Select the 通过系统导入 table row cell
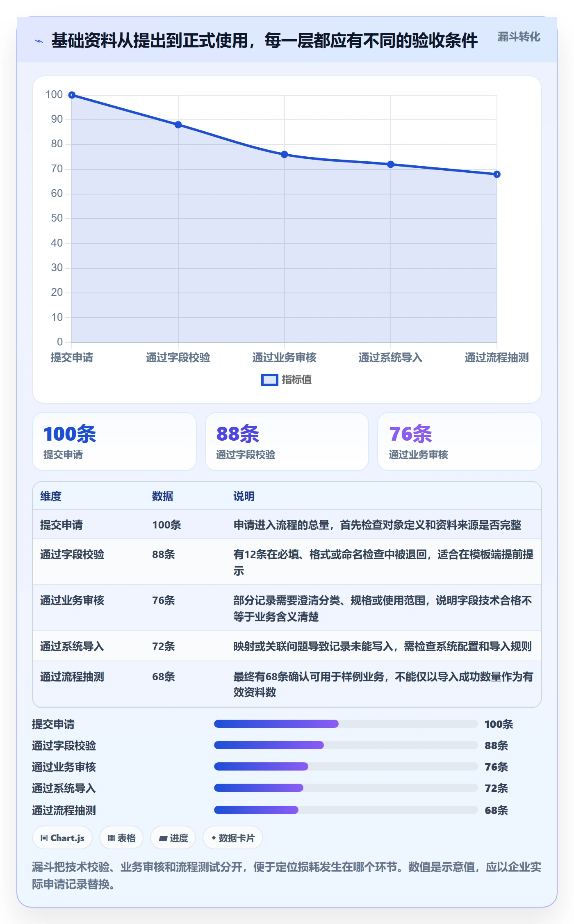 coord(72,646)
